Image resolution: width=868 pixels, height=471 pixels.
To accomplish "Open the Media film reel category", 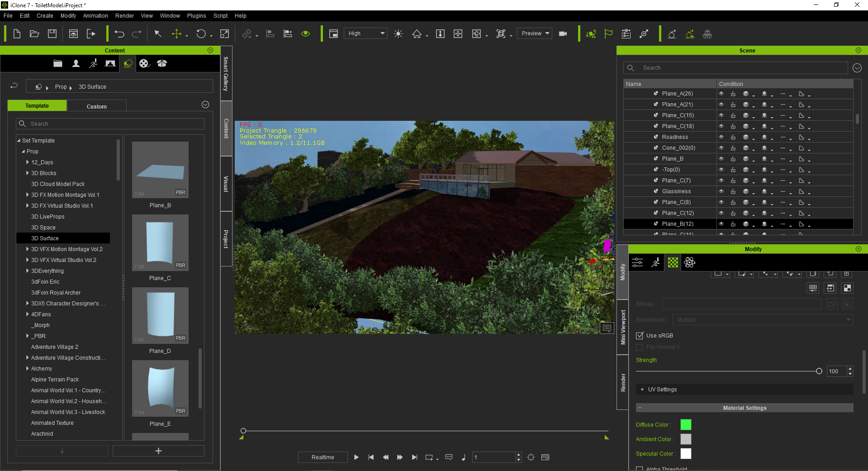I will point(144,64).
